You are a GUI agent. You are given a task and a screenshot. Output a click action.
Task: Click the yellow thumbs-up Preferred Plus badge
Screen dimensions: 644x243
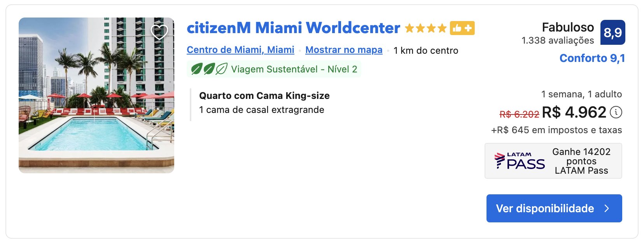(462, 28)
